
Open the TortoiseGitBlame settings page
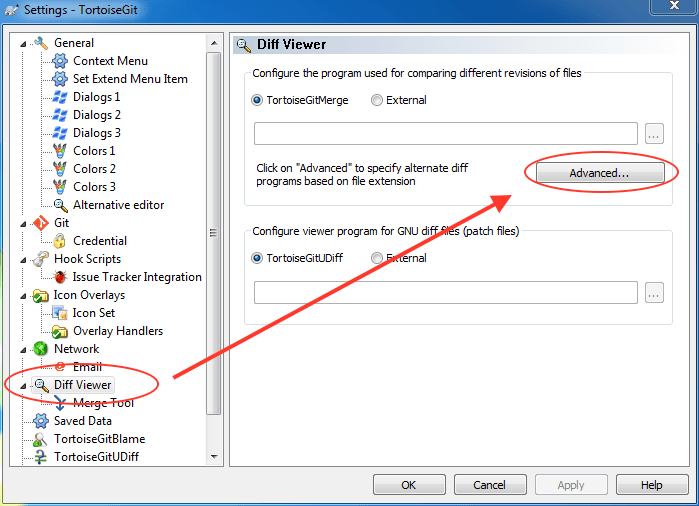tap(100, 439)
